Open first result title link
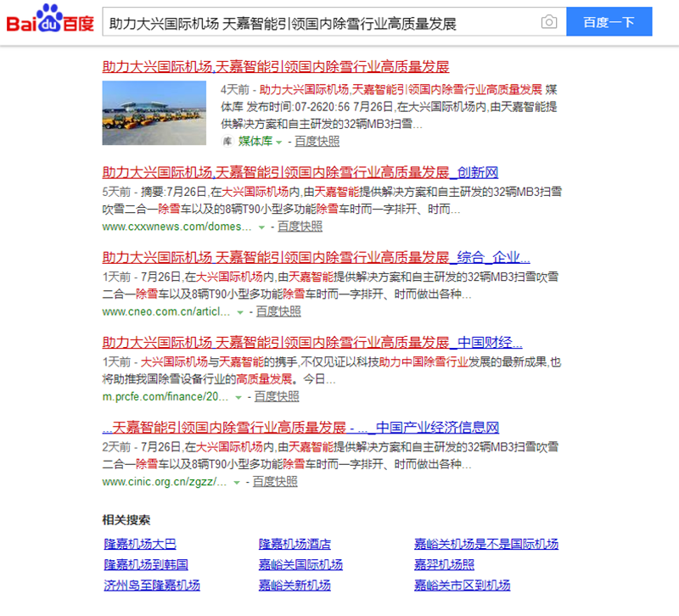 click(x=276, y=67)
